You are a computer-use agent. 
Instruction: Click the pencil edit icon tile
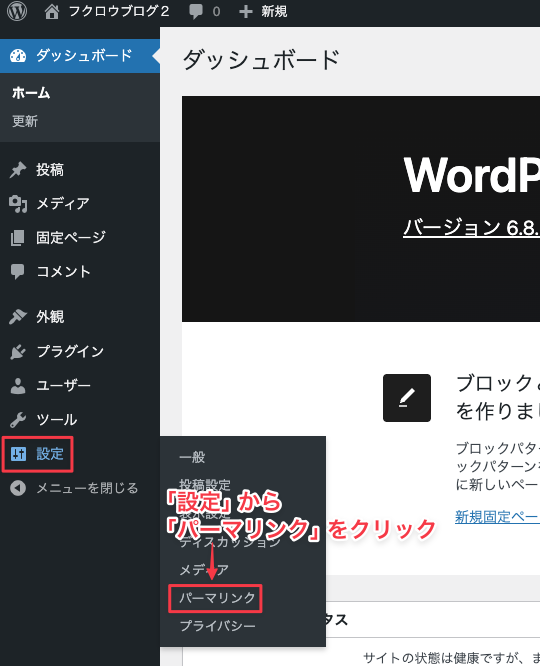pos(407,398)
